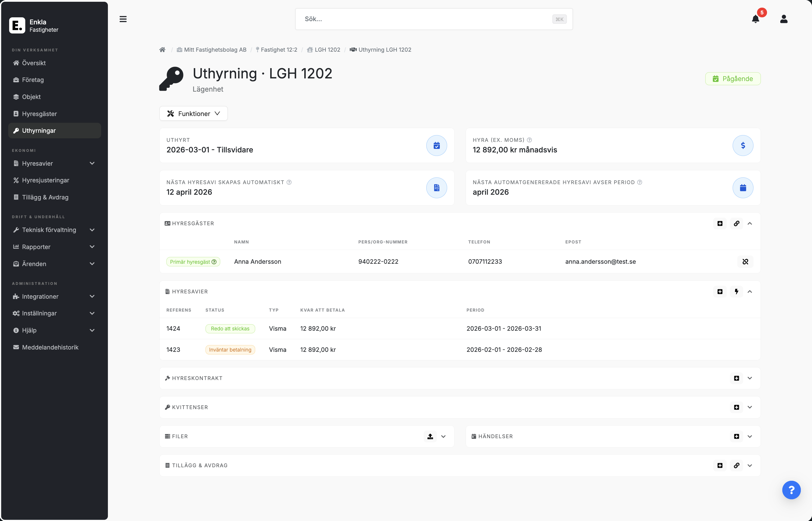Open the Funktioner dropdown

coord(193,114)
